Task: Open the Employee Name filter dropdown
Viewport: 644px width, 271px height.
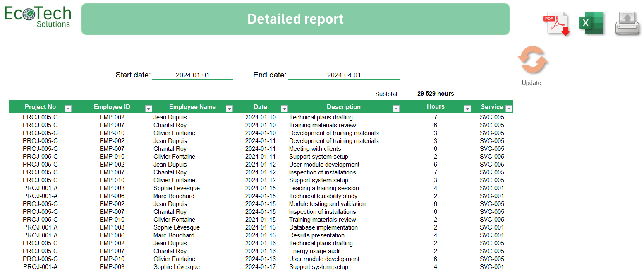Action: click(229, 109)
